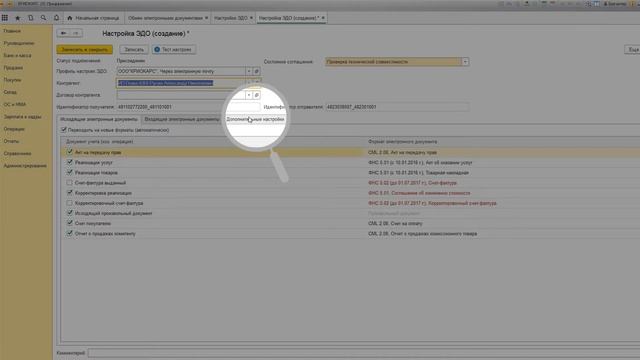Open the ЭДО profile record via its open icon
Screen dimensions: 640x360
[x=256, y=71]
